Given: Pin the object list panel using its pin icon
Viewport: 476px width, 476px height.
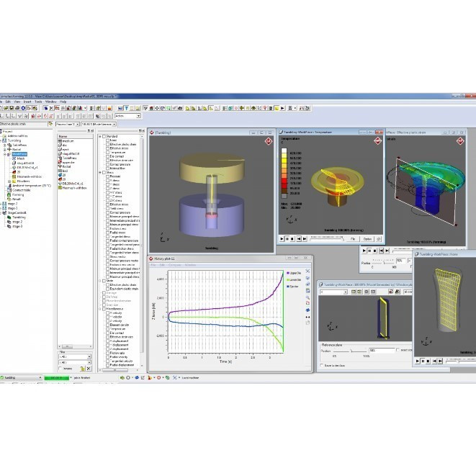Looking at the screenshot, I should [x=89, y=131].
